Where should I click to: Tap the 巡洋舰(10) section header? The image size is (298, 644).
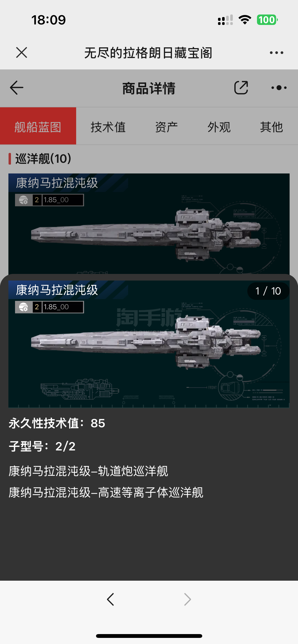coord(43,159)
